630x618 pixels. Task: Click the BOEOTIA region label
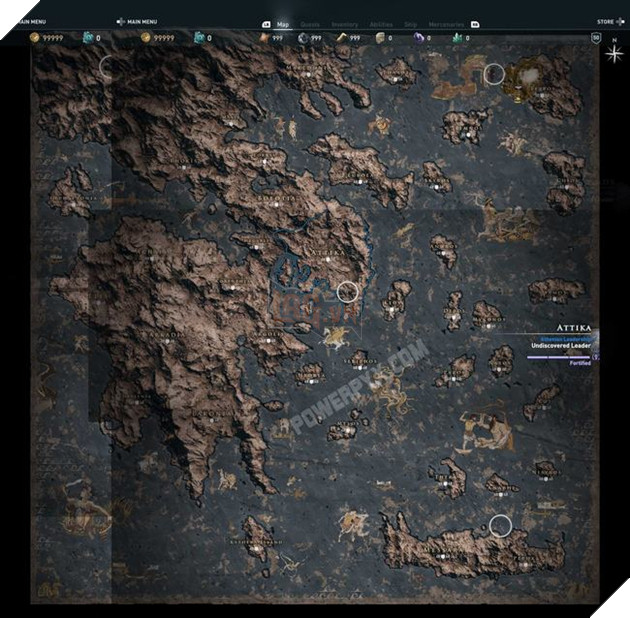click(x=276, y=198)
